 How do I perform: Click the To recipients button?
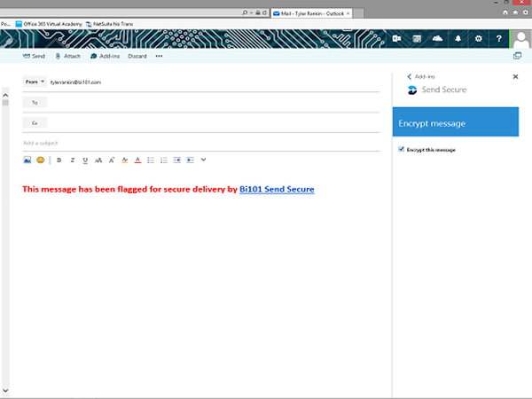coord(35,103)
